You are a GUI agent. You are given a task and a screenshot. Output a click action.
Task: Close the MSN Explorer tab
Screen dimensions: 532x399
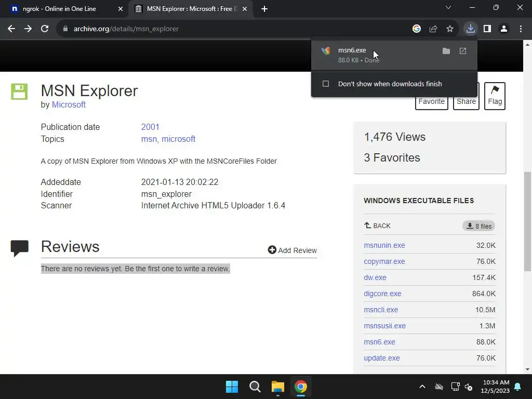tap(244, 9)
